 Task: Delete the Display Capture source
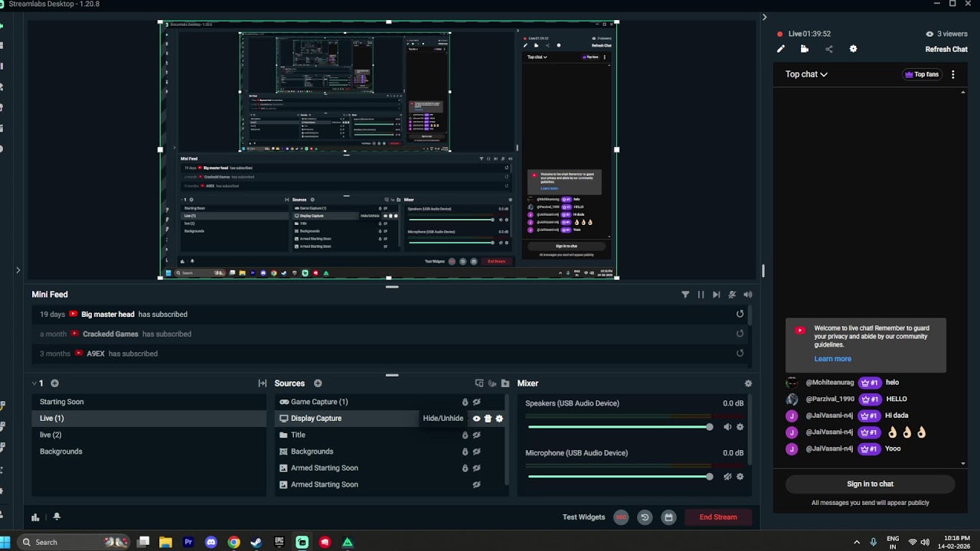[488, 419]
